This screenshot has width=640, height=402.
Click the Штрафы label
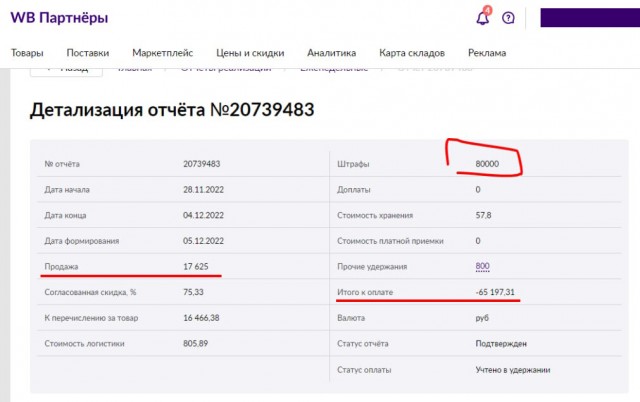(353, 164)
